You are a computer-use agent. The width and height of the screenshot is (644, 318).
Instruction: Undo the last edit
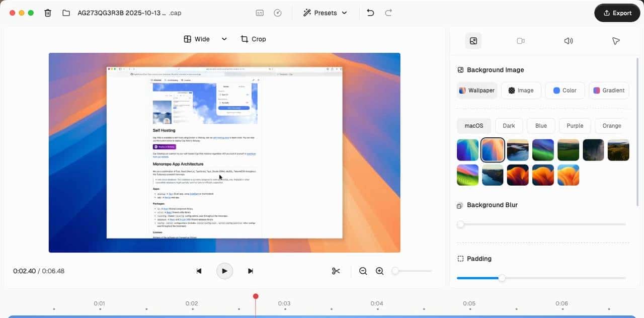[370, 13]
